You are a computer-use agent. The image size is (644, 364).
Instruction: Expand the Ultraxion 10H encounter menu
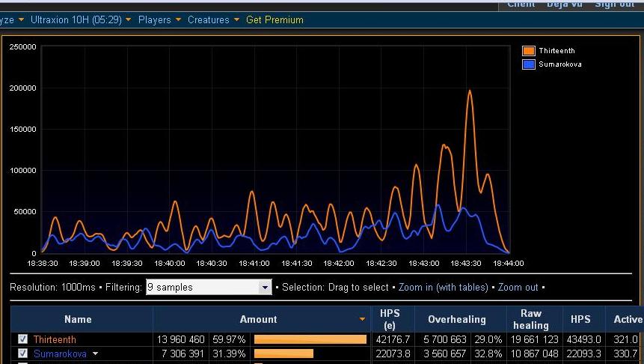[81, 19]
